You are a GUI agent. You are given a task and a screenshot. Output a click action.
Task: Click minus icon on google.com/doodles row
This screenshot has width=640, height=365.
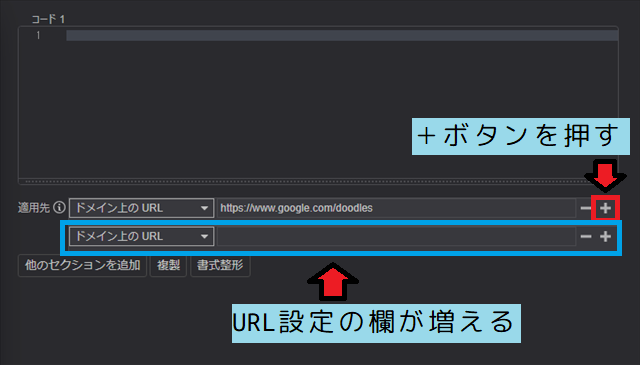(x=586, y=208)
